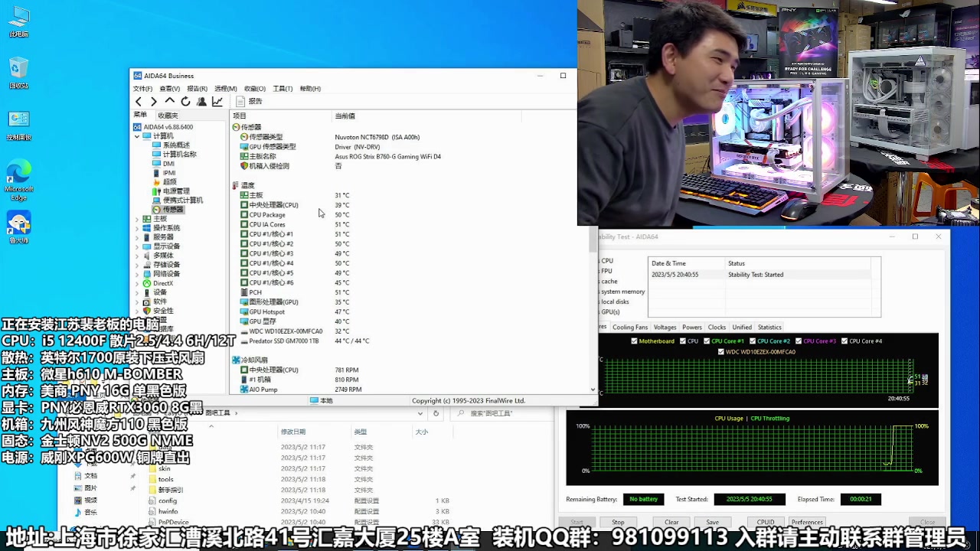Open the 帮助(H) menu
The height and width of the screenshot is (551, 980).
(310, 89)
